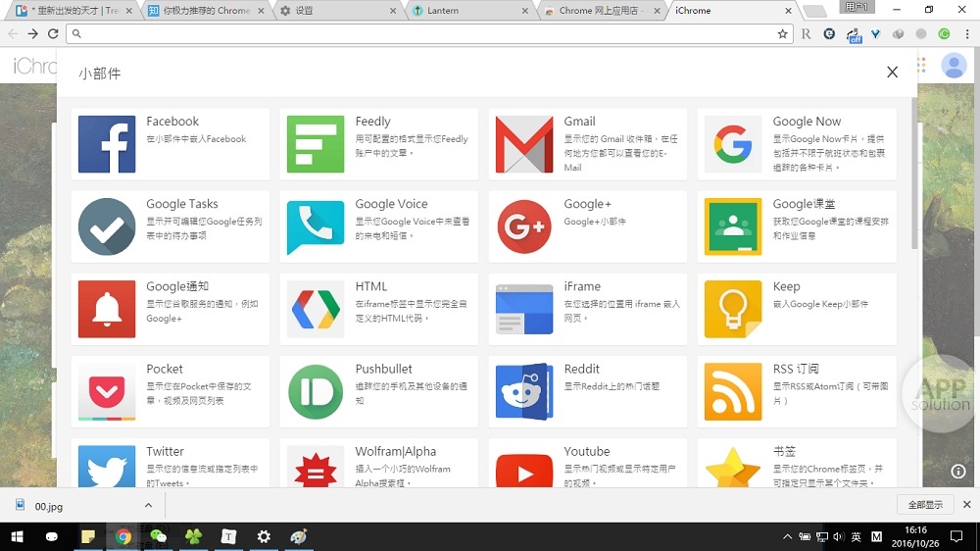The height and width of the screenshot is (551, 980).
Task: Select the Google Tasks checkmark icon
Action: click(107, 226)
